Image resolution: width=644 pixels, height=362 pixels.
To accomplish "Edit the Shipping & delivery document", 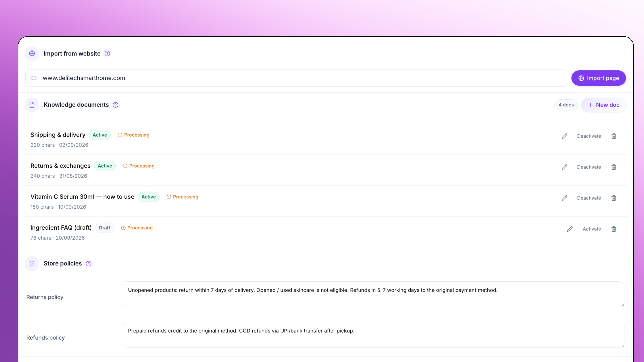I will 564,136.
